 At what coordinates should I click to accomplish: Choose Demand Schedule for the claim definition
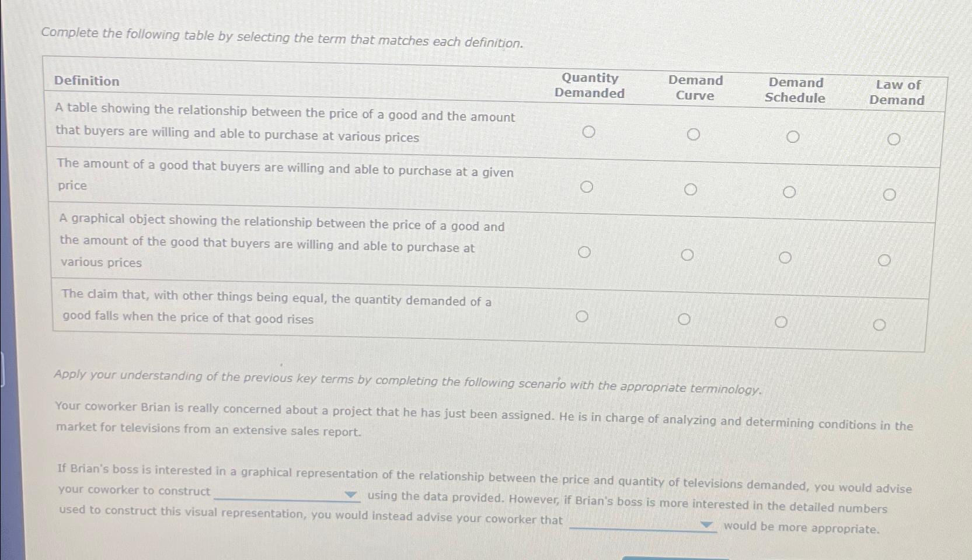(782, 320)
